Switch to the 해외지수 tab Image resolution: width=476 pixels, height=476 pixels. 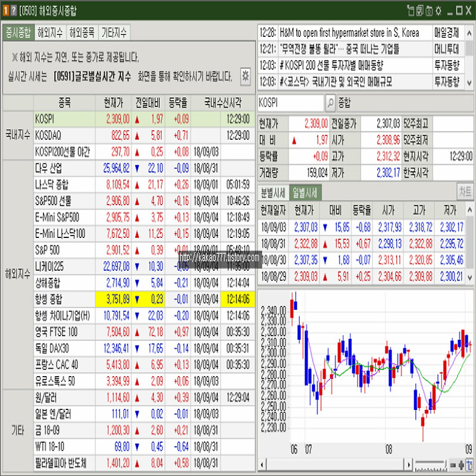pyautogui.click(x=50, y=33)
